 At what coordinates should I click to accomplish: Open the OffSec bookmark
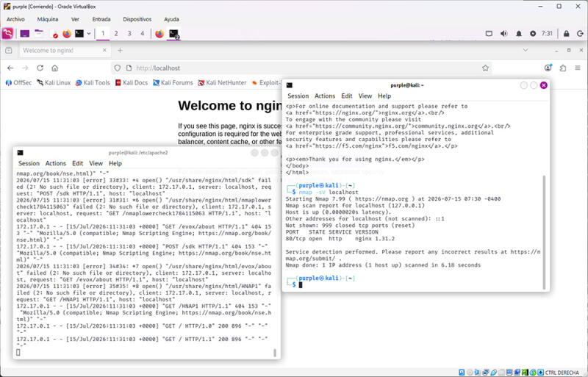18,82
